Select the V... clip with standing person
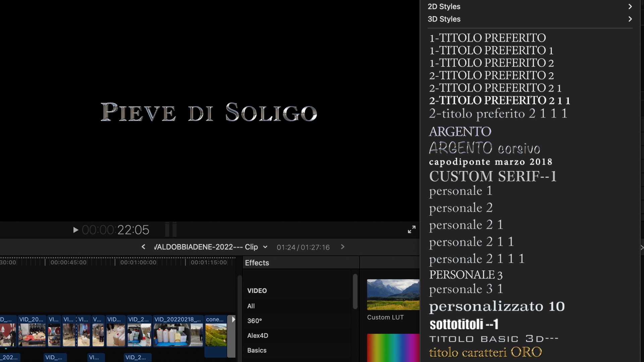644x362 pixels. pos(98,331)
